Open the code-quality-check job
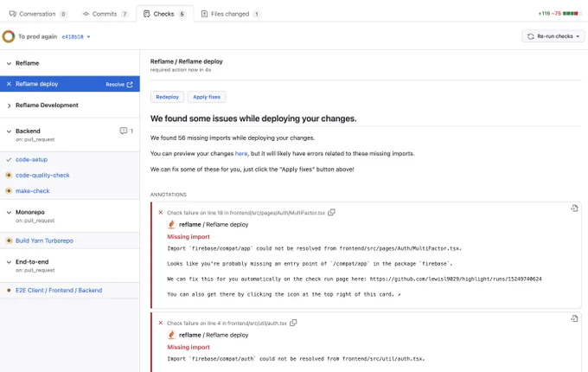588x372 pixels. tap(42, 176)
